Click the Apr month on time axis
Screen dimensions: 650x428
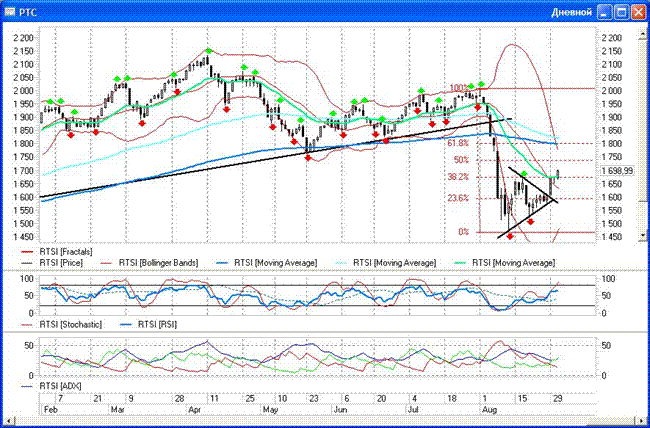194,410
